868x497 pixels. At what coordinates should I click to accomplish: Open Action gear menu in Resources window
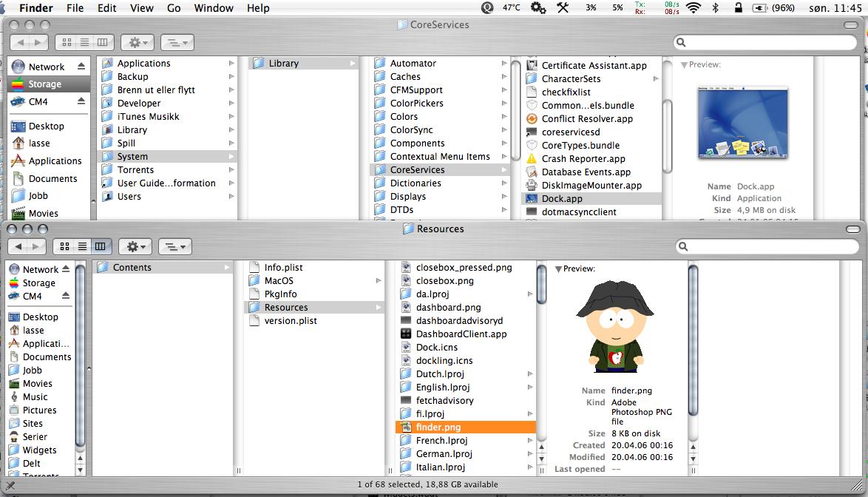(x=136, y=246)
